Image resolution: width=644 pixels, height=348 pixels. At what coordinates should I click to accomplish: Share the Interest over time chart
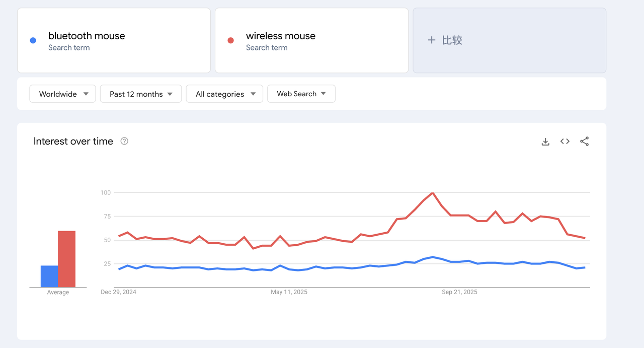pos(584,142)
